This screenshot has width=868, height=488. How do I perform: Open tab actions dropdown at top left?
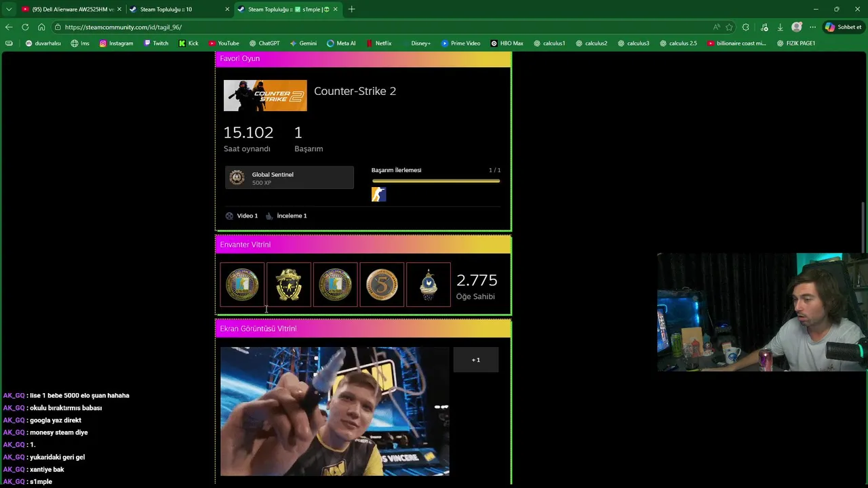(9, 9)
